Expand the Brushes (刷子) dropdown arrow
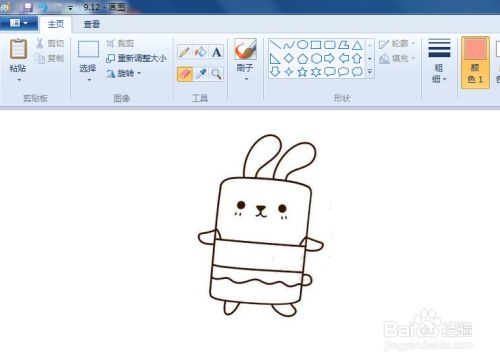 [246, 79]
